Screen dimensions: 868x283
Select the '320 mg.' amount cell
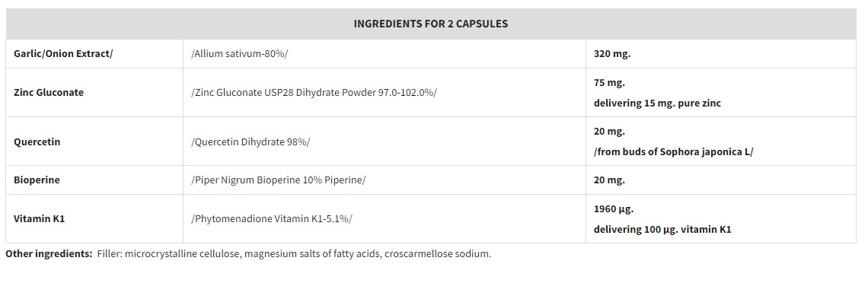pos(721,53)
